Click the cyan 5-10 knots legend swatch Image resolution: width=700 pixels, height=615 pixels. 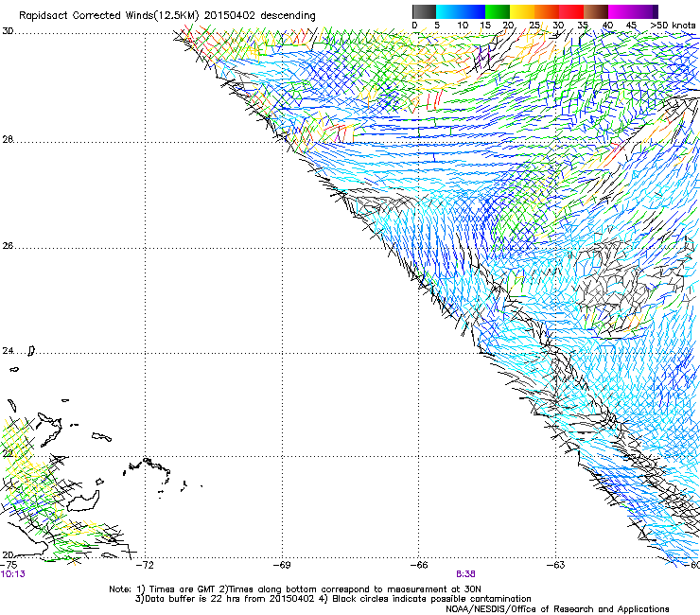coord(448,11)
